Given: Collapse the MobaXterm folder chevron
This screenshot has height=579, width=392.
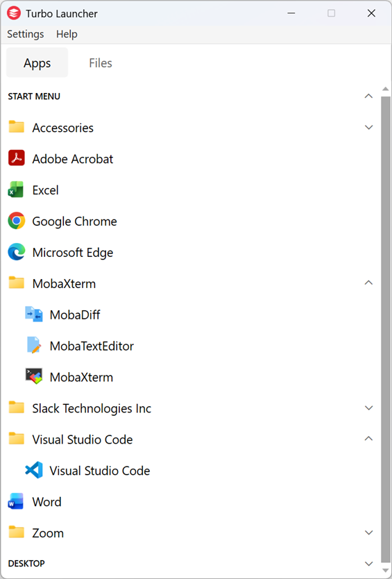Looking at the screenshot, I should pyautogui.click(x=368, y=283).
